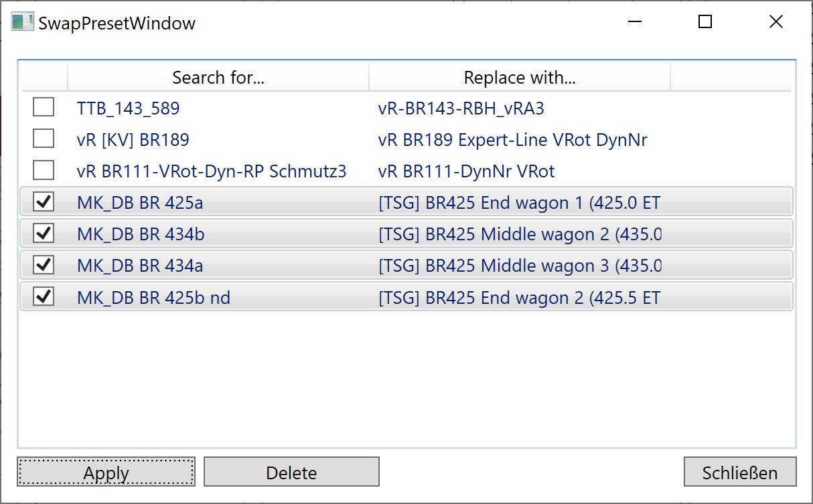The width and height of the screenshot is (813, 504).
Task: Untick the MK_DB BR 425b nd checkbox
Action: 44,297
